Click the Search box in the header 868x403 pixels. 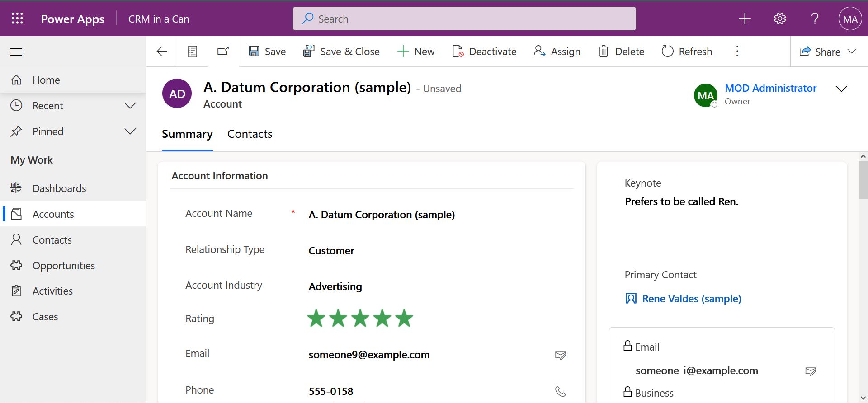(x=464, y=19)
